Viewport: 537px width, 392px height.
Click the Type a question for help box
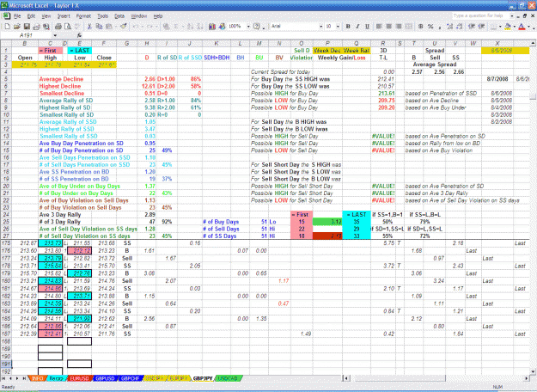coord(480,15)
